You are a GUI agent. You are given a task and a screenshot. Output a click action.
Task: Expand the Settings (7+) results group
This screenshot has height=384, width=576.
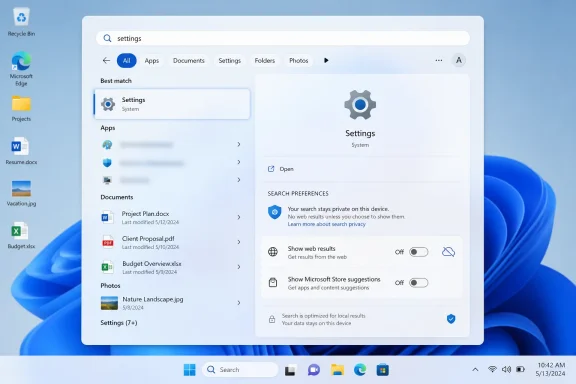[119, 323]
